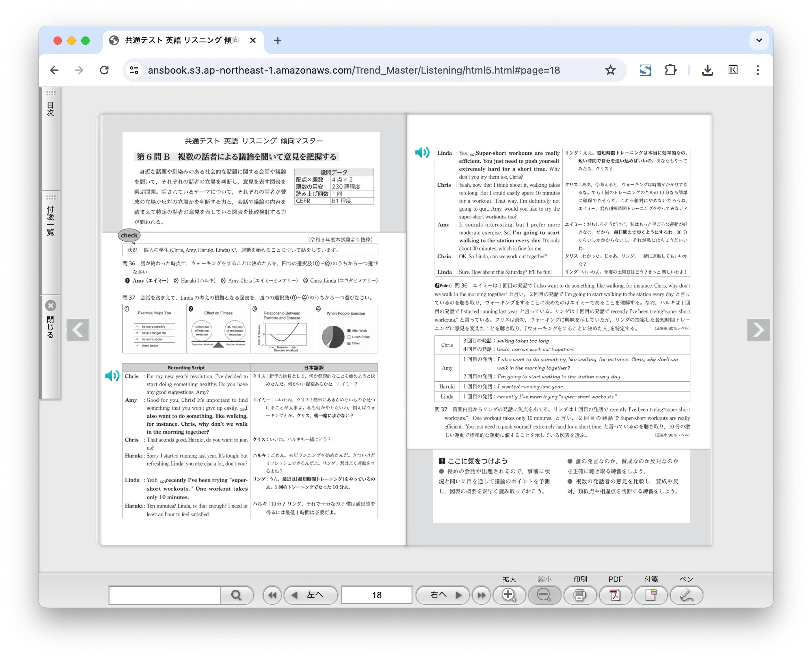Jump to first page with double-left arrows
This screenshot has width=812, height=659.
(x=272, y=594)
